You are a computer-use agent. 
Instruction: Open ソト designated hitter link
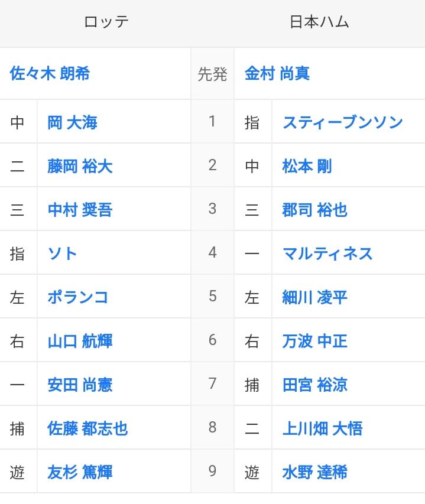62,253
